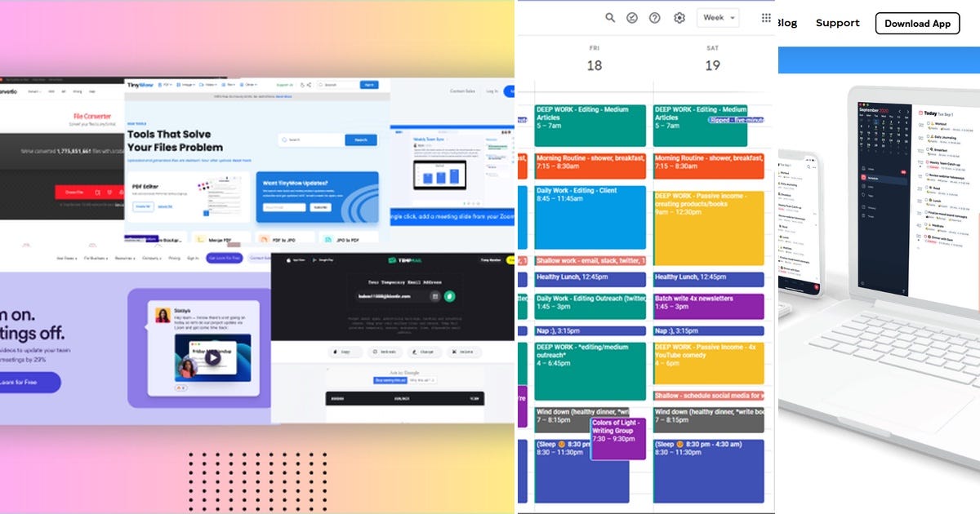Click the calendar search magnifier icon

pyautogui.click(x=610, y=17)
